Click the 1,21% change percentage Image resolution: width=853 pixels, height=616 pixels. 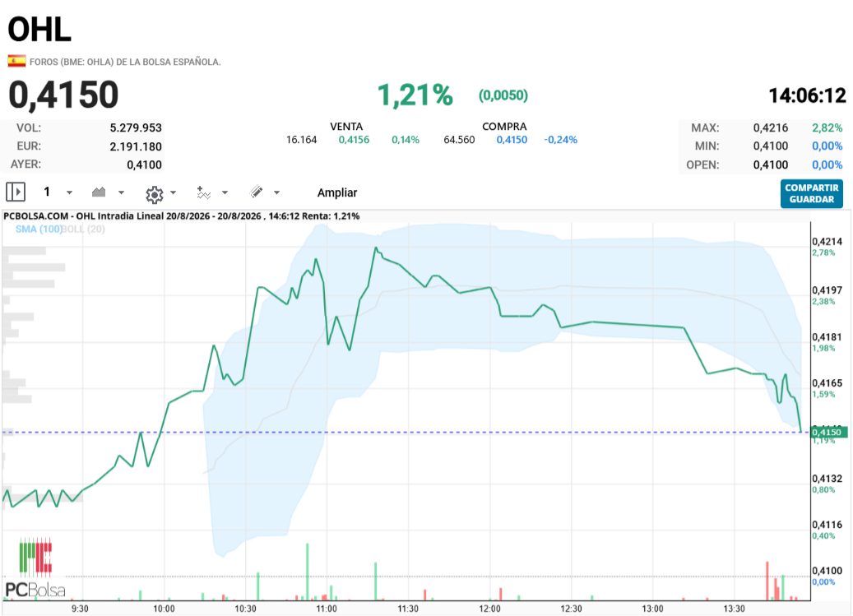click(415, 95)
